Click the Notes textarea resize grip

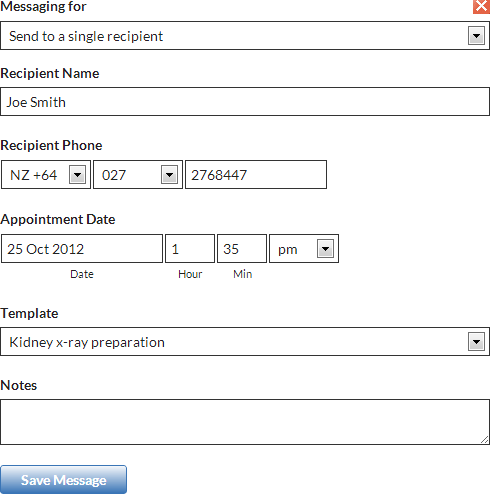click(485, 440)
